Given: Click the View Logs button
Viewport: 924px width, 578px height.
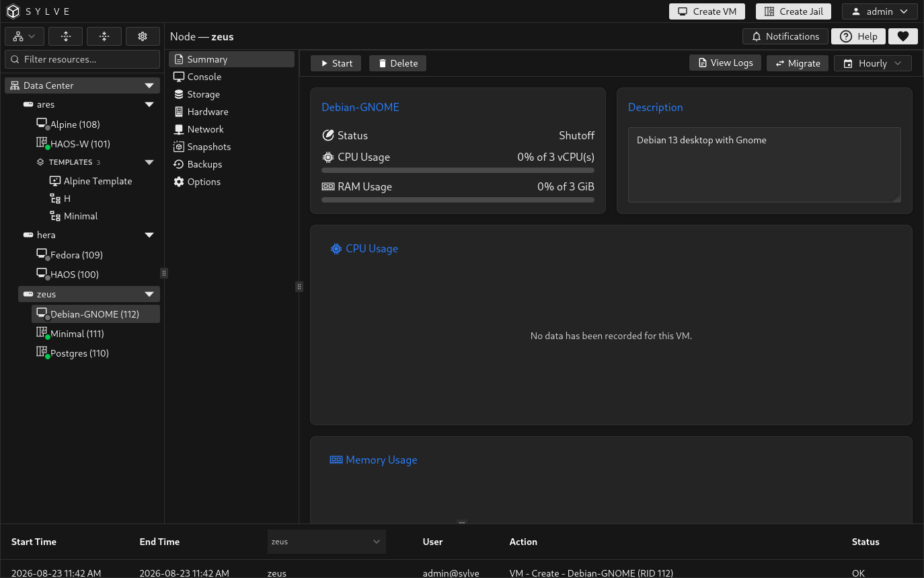Looking at the screenshot, I should pyautogui.click(x=725, y=63).
